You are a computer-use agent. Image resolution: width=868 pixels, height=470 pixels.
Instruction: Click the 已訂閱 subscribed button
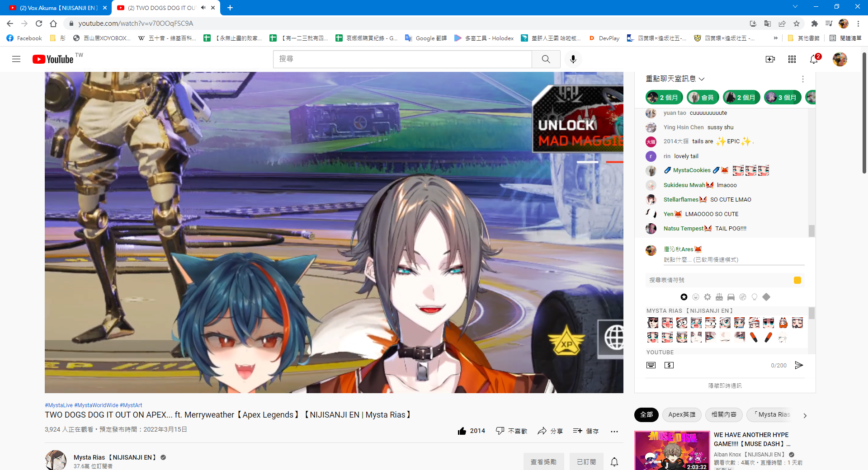tap(586, 462)
